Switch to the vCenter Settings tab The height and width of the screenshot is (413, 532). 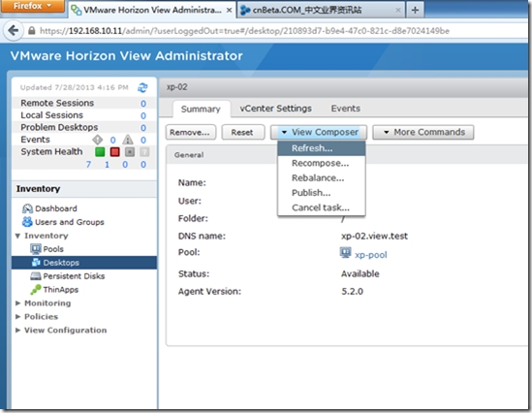(275, 109)
